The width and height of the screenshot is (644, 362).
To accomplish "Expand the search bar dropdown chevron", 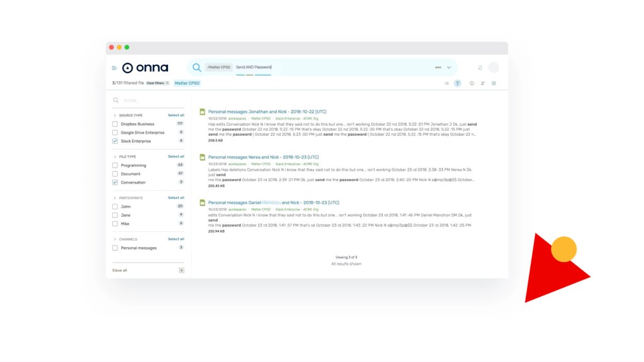I will pos(449,67).
